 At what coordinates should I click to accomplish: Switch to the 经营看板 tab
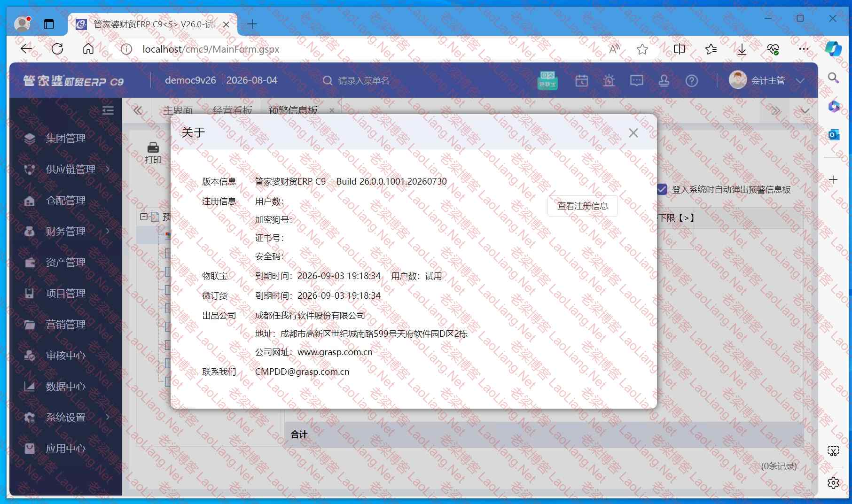pos(232,110)
